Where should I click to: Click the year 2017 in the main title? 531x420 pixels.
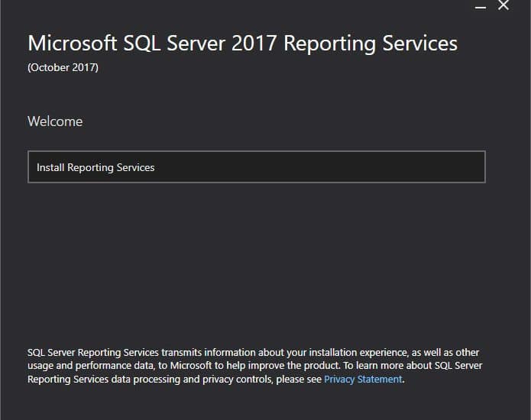tap(254, 44)
